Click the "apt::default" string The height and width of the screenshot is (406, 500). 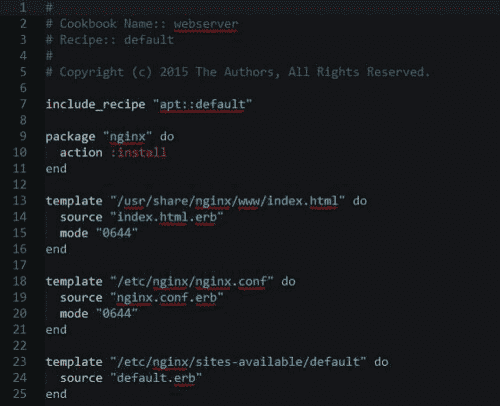click(202, 104)
